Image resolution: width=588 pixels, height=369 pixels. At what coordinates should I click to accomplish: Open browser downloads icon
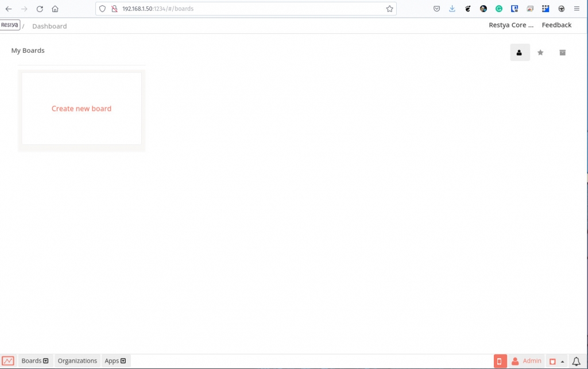click(x=452, y=9)
